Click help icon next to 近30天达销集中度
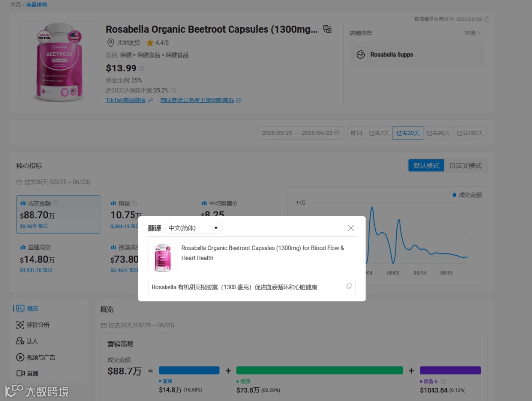 173,91
